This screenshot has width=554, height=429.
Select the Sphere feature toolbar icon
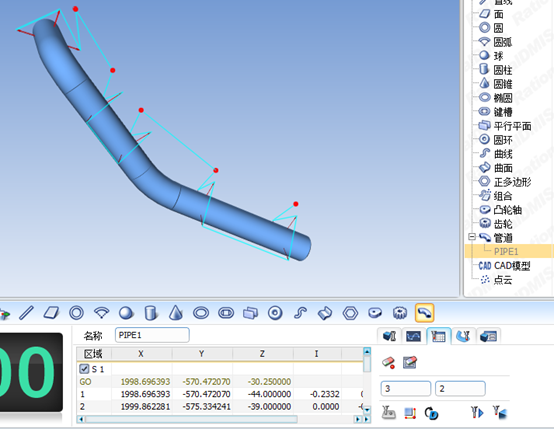click(x=126, y=313)
